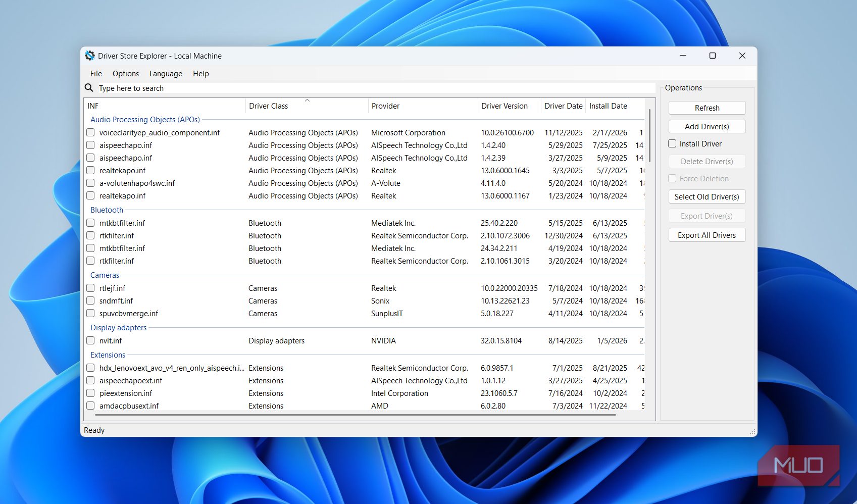
Task: Check the sndmft.inf checkbox
Action: point(90,300)
